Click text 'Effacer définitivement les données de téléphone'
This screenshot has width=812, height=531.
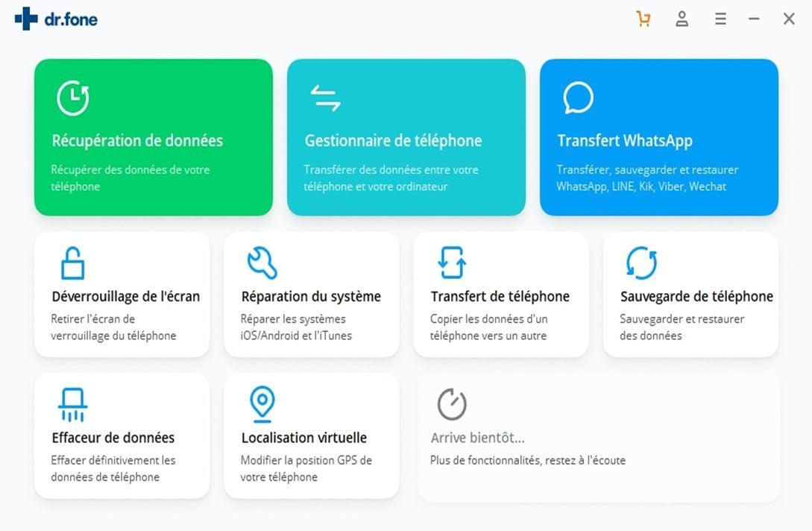coord(113,469)
